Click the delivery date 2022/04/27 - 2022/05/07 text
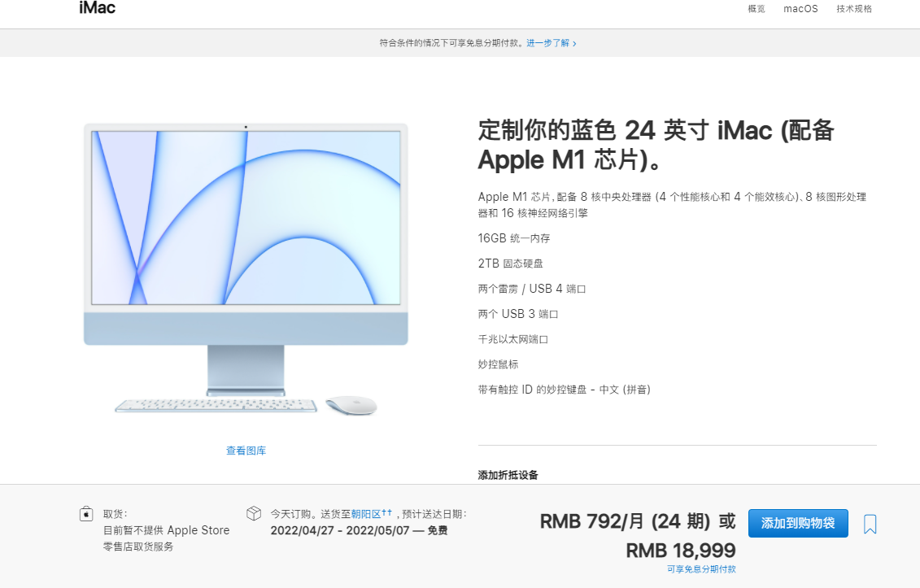This screenshot has height=588, width=920. pos(339,530)
